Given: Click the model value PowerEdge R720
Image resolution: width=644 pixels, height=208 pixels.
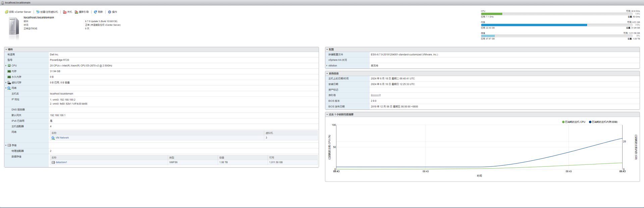Looking at the screenshot, I should pyautogui.click(x=59, y=60).
